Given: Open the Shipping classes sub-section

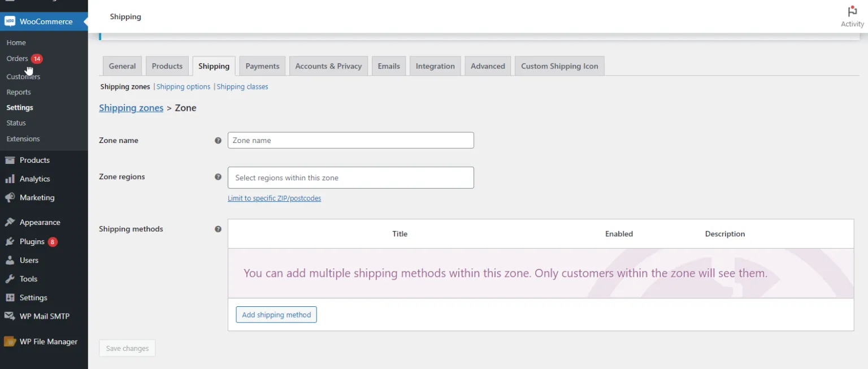Looking at the screenshot, I should (242, 86).
